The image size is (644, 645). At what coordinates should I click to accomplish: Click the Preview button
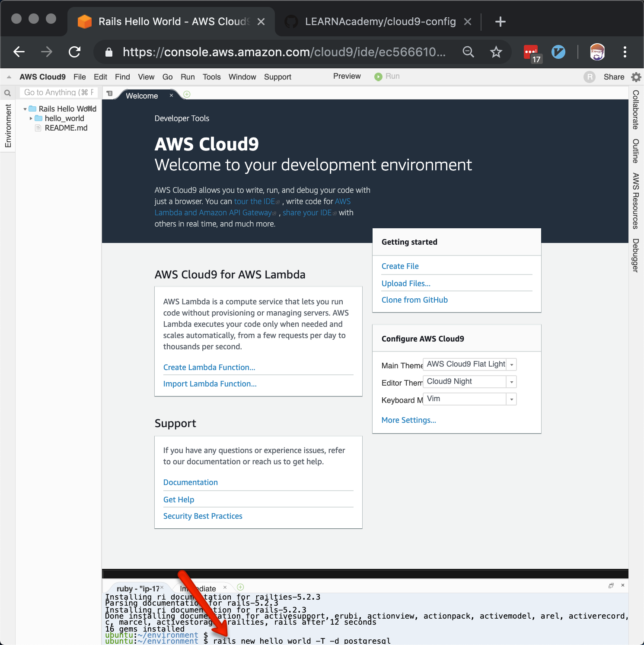(x=347, y=76)
